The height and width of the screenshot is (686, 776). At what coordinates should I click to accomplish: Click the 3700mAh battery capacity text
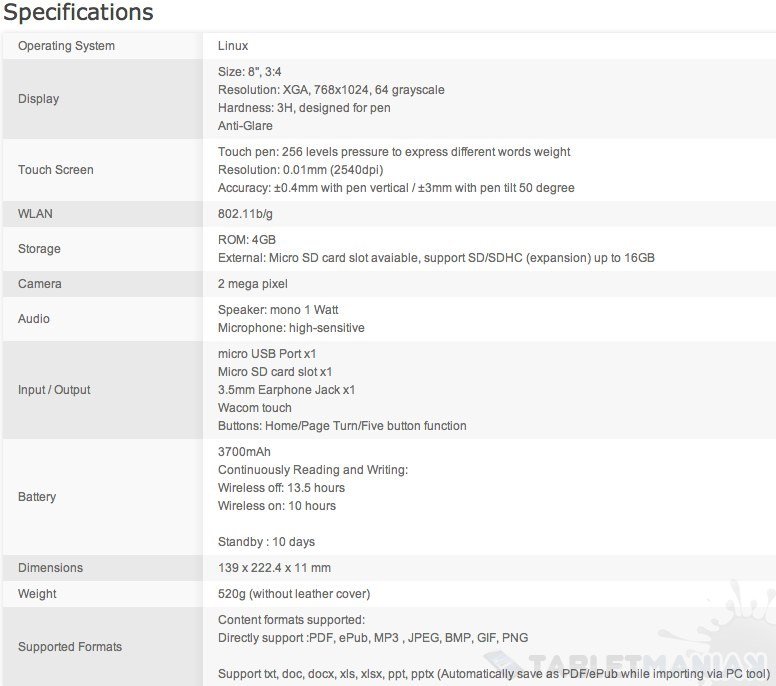point(244,452)
